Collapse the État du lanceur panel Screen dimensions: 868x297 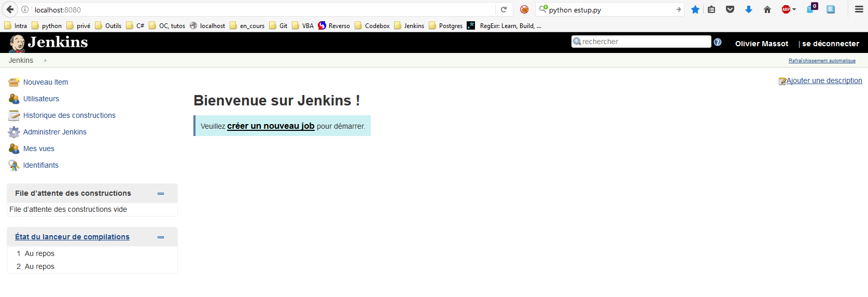click(x=161, y=237)
